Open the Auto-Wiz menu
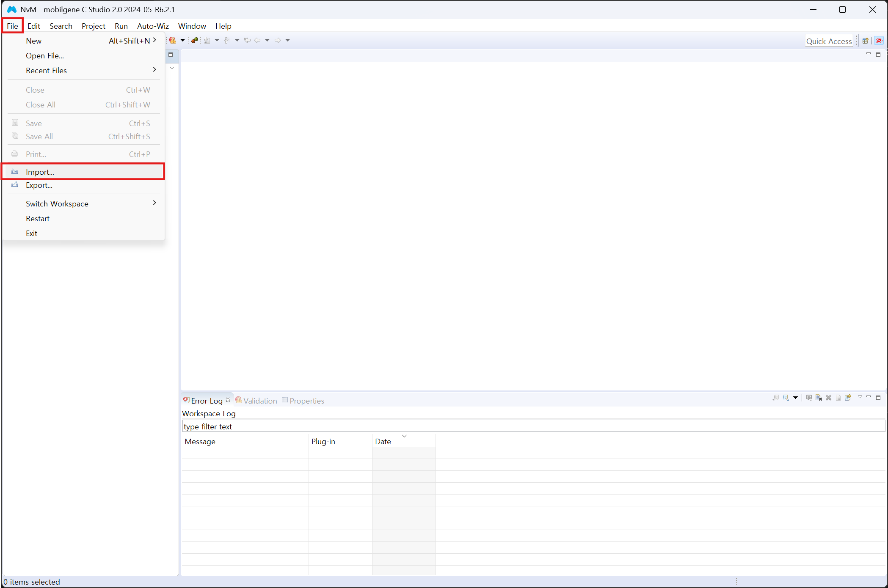 (x=153, y=26)
